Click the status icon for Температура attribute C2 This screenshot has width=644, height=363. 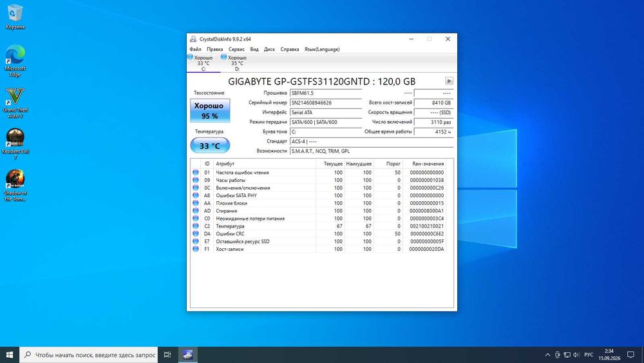196,226
